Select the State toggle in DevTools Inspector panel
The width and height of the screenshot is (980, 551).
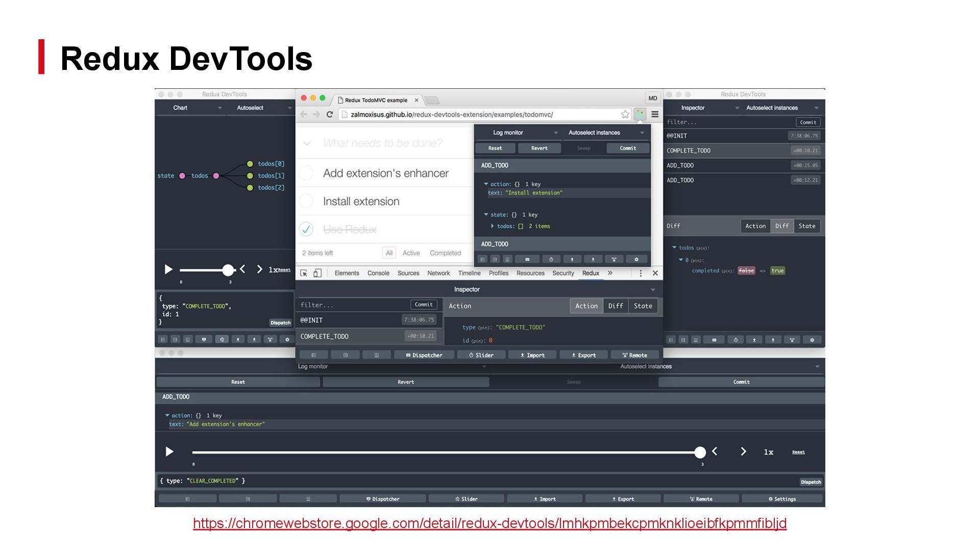click(x=643, y=306)
